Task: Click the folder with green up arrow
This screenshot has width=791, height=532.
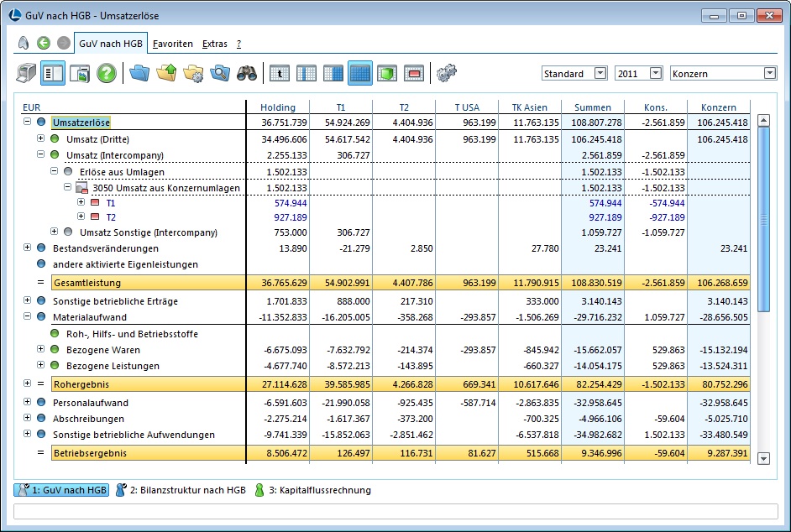Action: (x=166, y=73)
